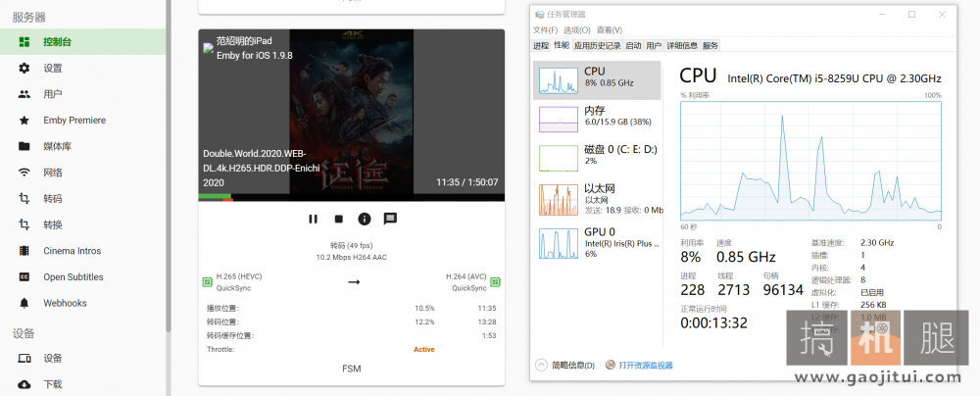Click the Emby for iOS 1.9.8 text
Viewport: 980px width, 396px height.
point(255,55)
